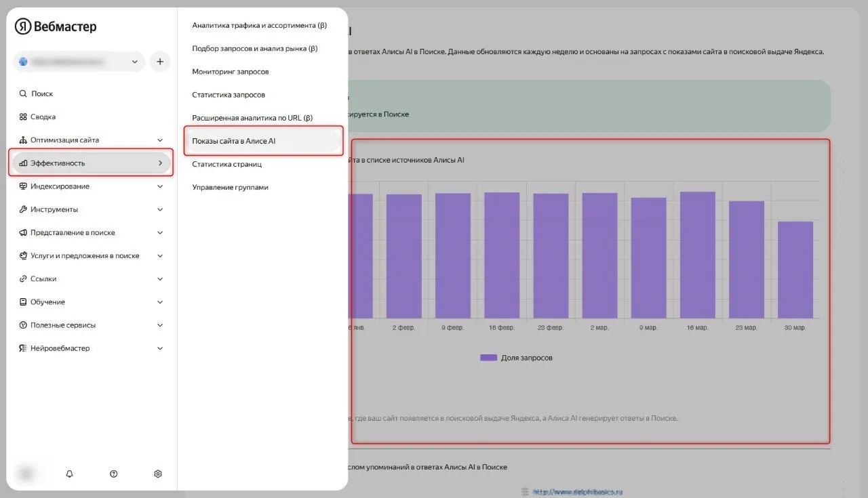Click the blurred user avatar

click(x=26, y=474)
